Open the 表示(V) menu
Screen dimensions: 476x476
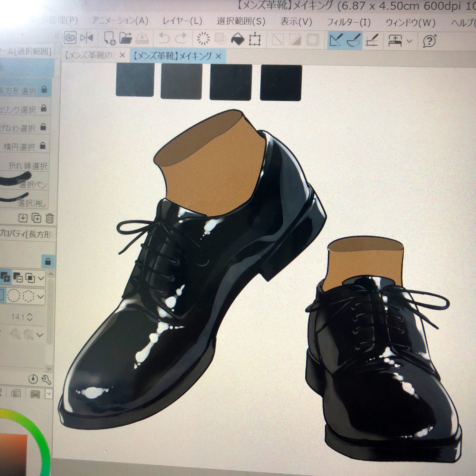(x=296, y=22)
